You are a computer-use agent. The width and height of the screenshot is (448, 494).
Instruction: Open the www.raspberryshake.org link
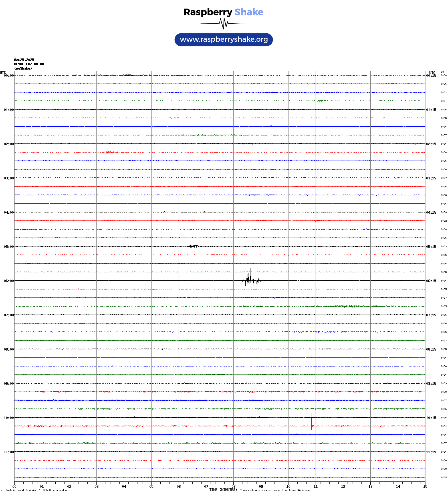pos(224,40)
